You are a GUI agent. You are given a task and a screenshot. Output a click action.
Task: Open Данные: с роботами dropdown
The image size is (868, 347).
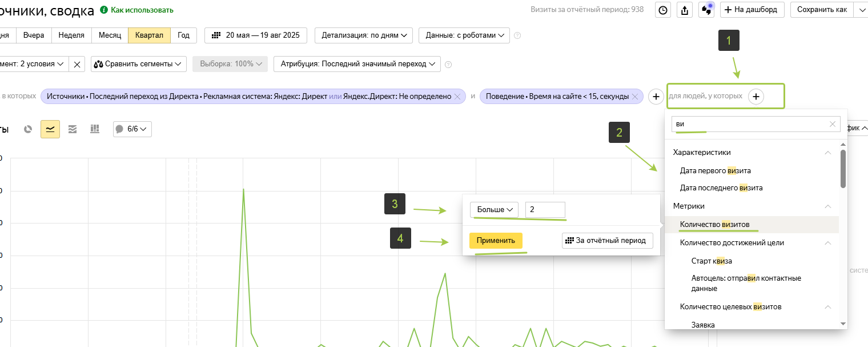click(464, 35)
